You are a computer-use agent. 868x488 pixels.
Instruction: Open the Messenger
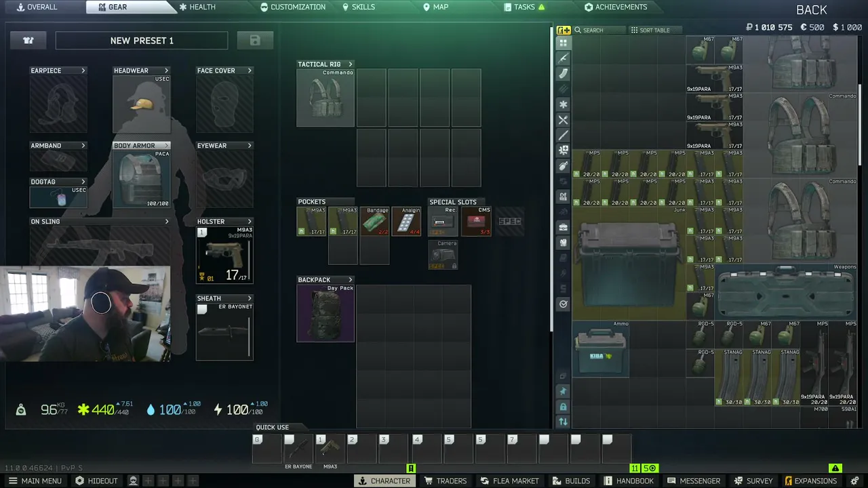coord(693,481)
